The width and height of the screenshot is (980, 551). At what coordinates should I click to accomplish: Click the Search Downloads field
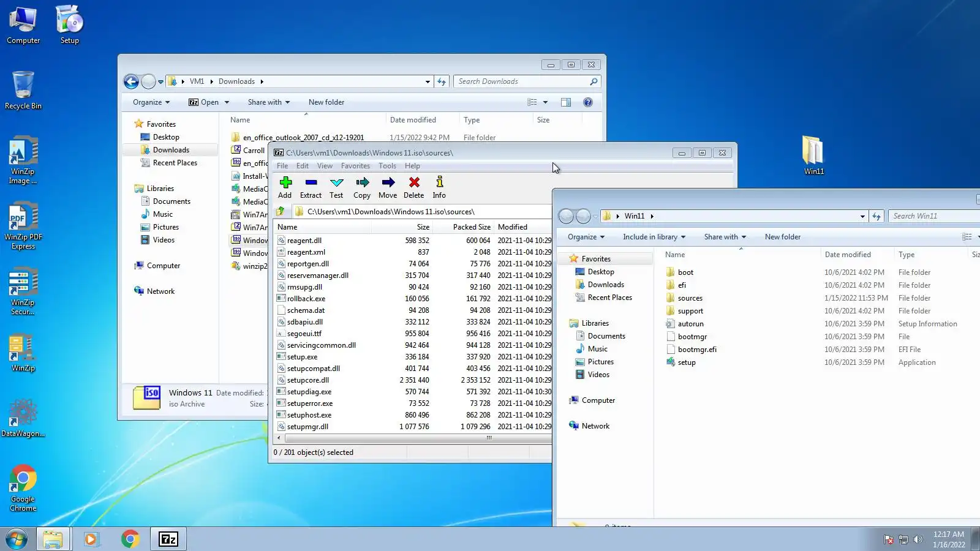pyautogui.click(x=527, y=81)
